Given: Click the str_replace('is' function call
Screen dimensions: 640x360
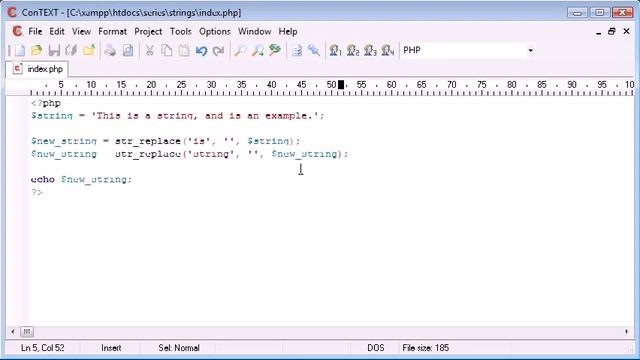Looking at the screenshot, I should pyautogui.click(x=163, y=141).
